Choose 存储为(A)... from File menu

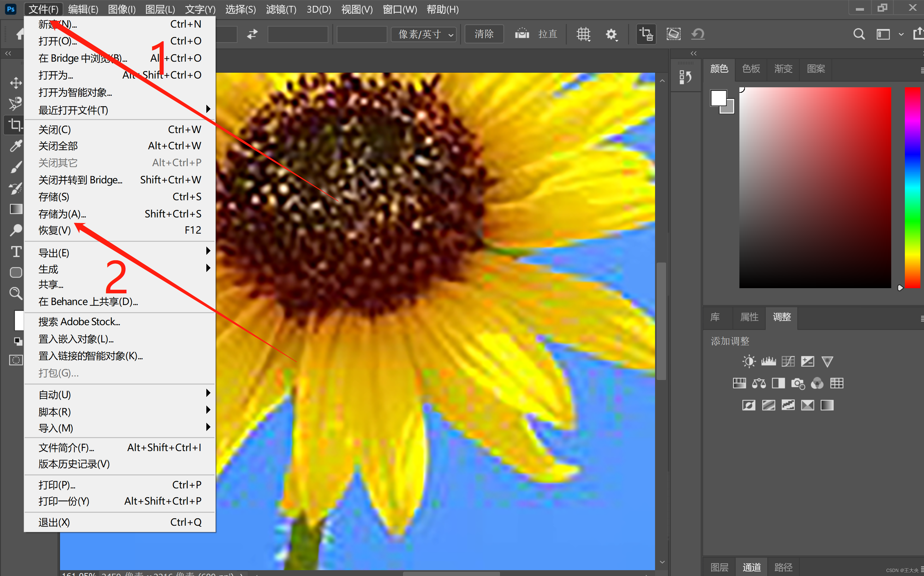pos(63,214)
